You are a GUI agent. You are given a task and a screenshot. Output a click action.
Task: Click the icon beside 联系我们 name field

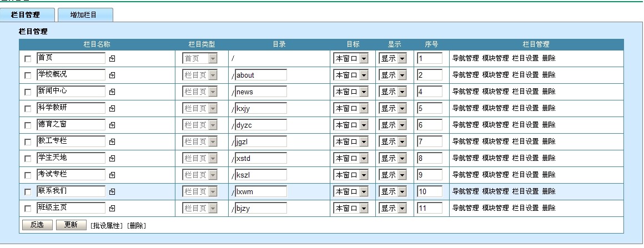112,192
